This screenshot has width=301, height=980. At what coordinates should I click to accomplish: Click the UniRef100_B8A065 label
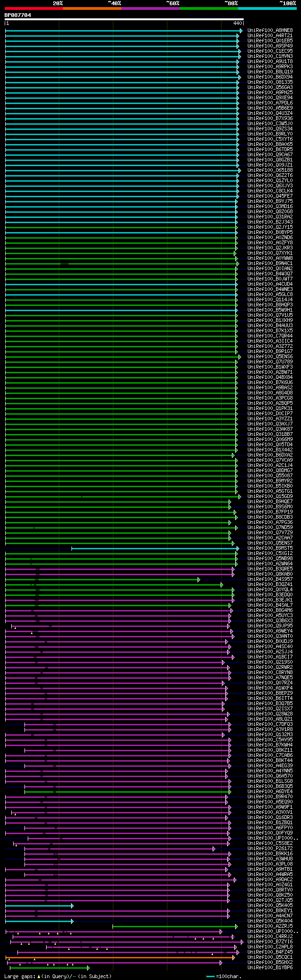[270, 144]
